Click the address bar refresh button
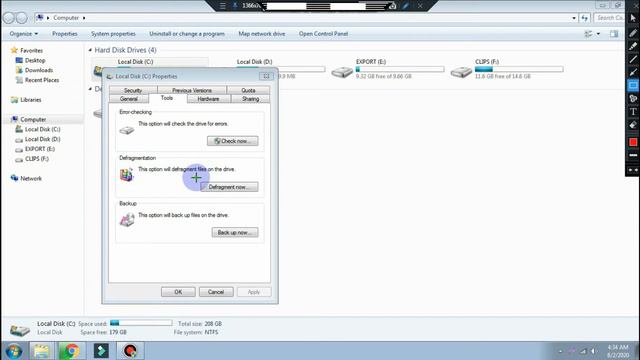The width and height of the screenshot is (640, 360). pyautogui.click(x=584, y=18)
